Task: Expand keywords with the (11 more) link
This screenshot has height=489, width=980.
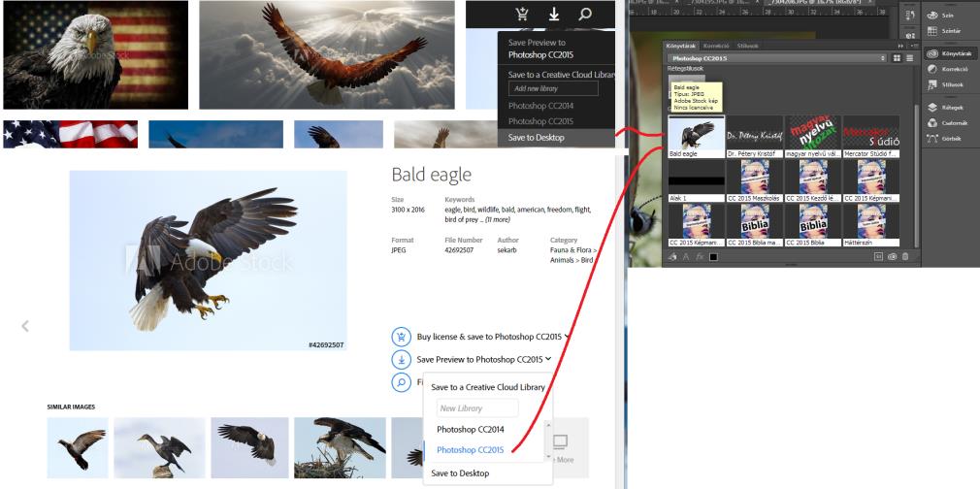Action: 498,220
